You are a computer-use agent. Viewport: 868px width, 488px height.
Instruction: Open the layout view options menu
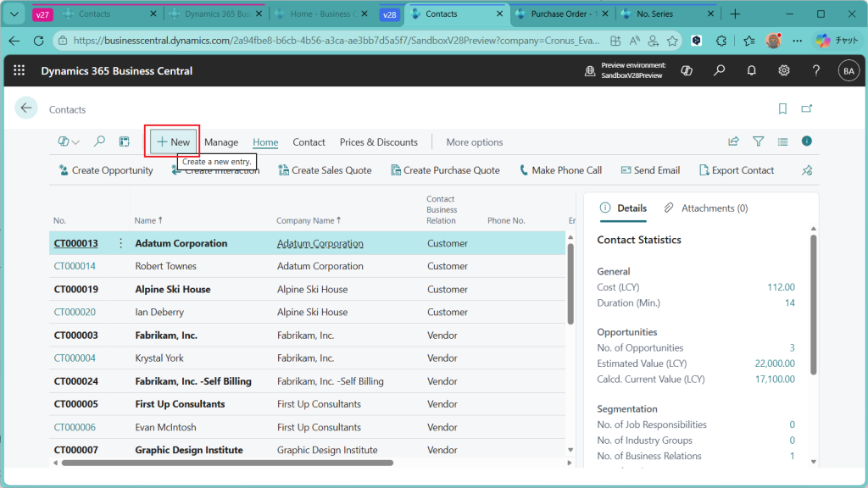point(782,141)
